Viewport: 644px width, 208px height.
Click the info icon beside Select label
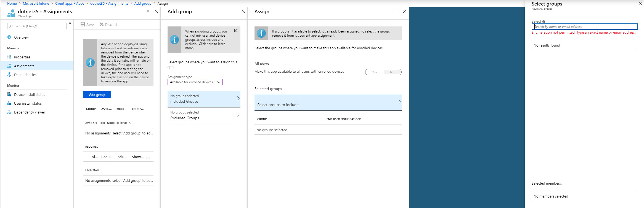click(x=544, y=21)
